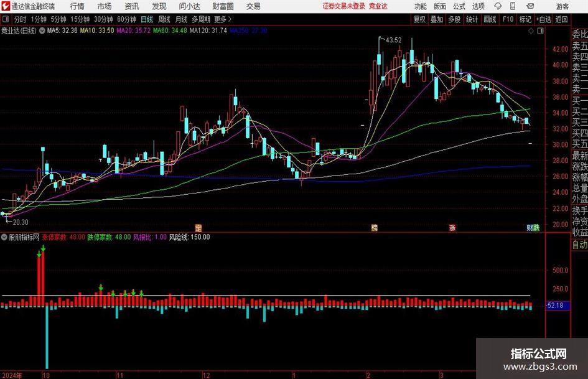
Task: Click the 20.30 low price label
Action: [x=21, y=222]
